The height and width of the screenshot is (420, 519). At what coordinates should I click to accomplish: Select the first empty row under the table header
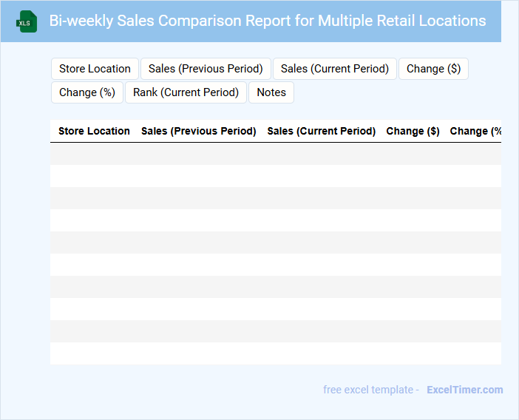275,154
